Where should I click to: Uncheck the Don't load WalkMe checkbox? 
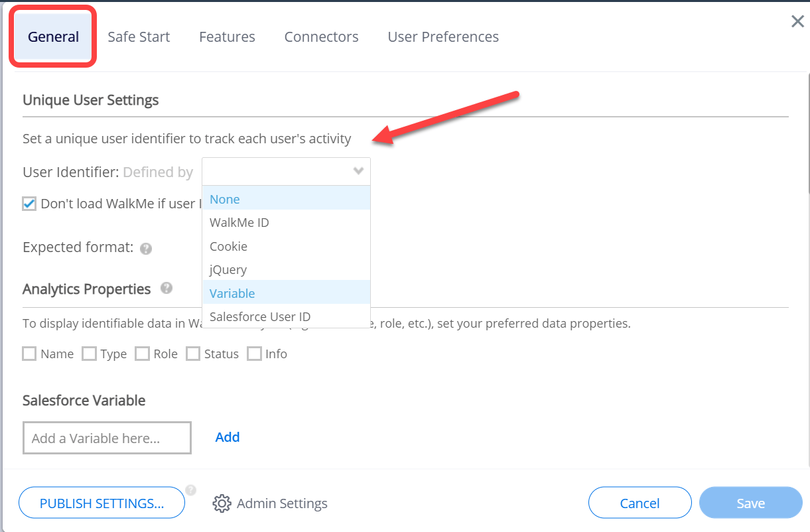pyautogui.click(x=29, y=204)
